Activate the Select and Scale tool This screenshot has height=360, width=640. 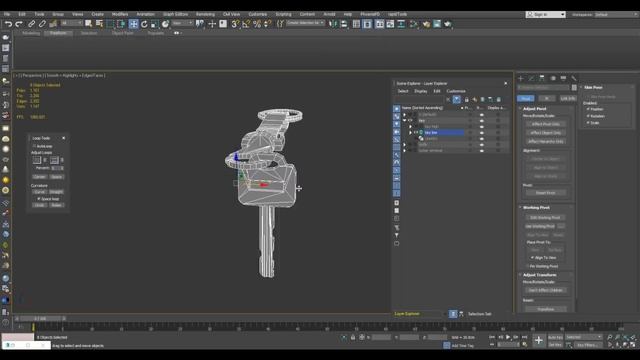pyautogui.click(x=155, y=24)
